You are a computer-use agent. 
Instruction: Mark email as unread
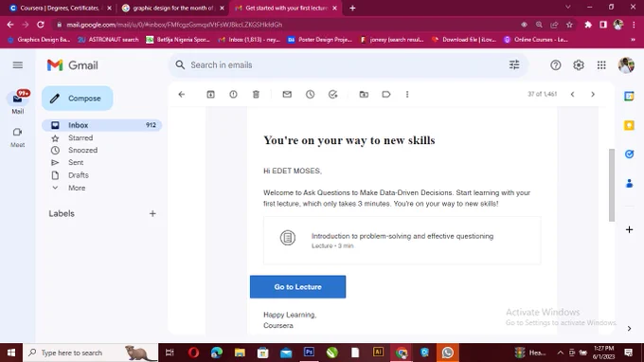[x=287, y=94]
